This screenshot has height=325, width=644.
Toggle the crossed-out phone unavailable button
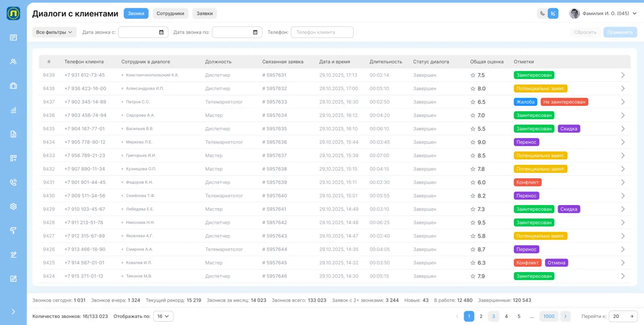[553, 14]
